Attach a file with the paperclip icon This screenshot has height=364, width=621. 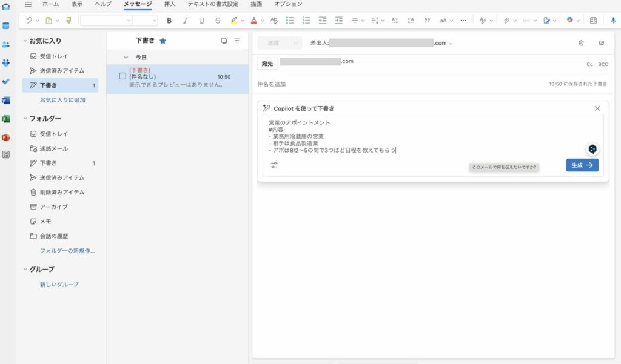pyautogui.click(x=508, y=20)
